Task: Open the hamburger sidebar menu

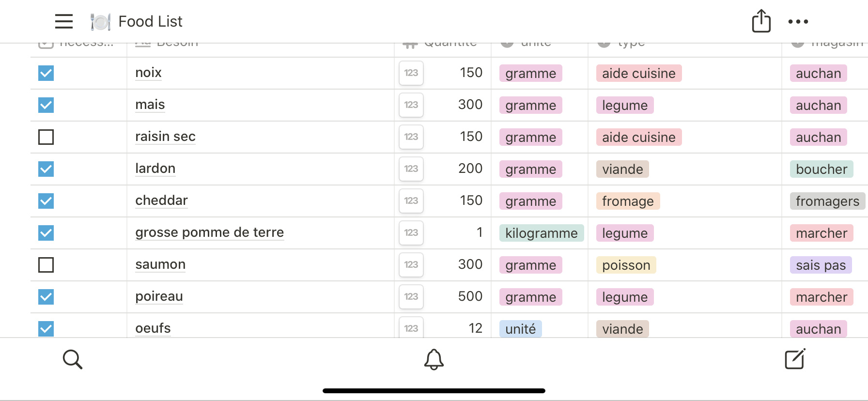Action: click(x=64, y=21)
